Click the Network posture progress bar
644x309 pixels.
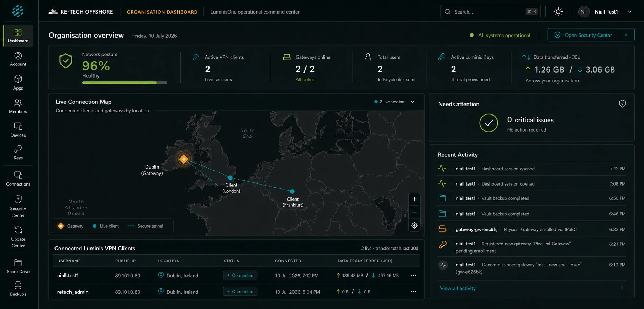coord(125,82)
